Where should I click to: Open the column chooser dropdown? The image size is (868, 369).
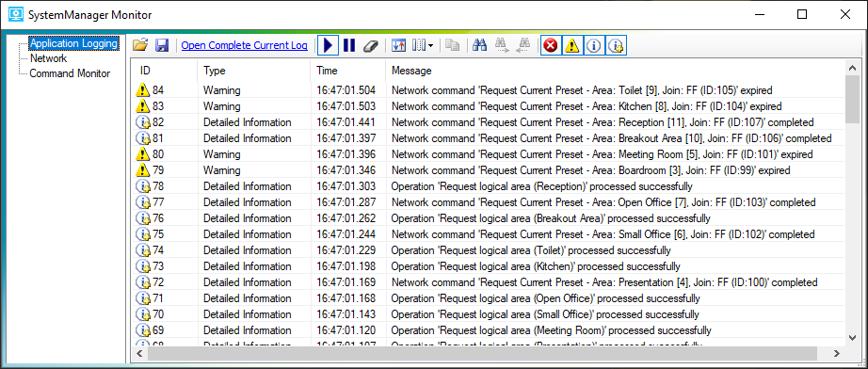[423, 45]
